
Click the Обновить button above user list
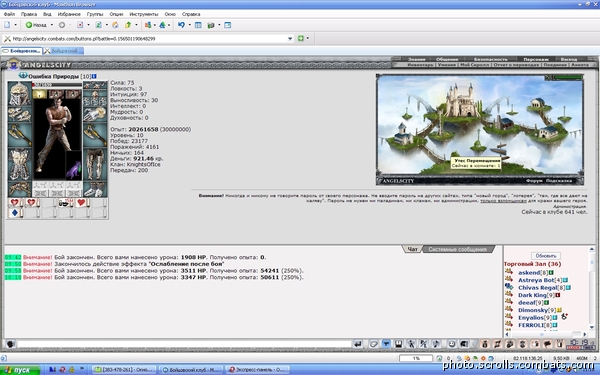(546, 255)
